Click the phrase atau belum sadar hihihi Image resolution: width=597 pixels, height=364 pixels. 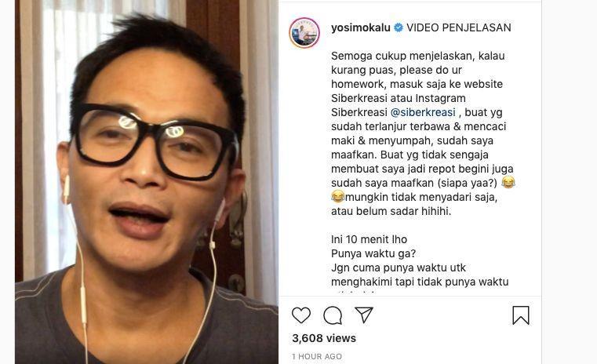tap(391, 211)
